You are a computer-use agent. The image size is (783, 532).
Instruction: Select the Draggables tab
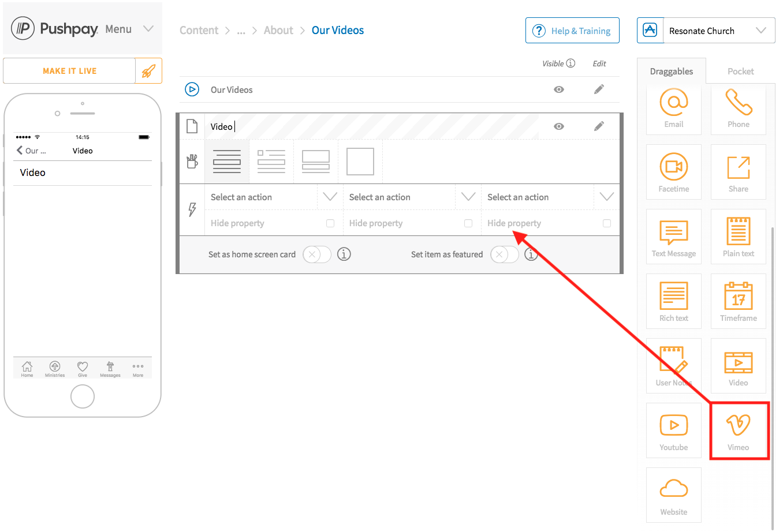672,71
